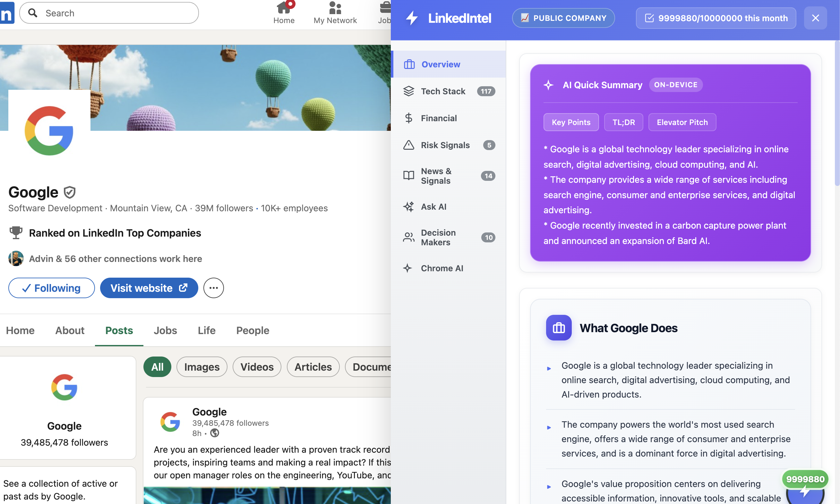This screenshot has height=504, width=840.
Task: Click the Ask AI sparkle icon
Action: pos(408,206)
